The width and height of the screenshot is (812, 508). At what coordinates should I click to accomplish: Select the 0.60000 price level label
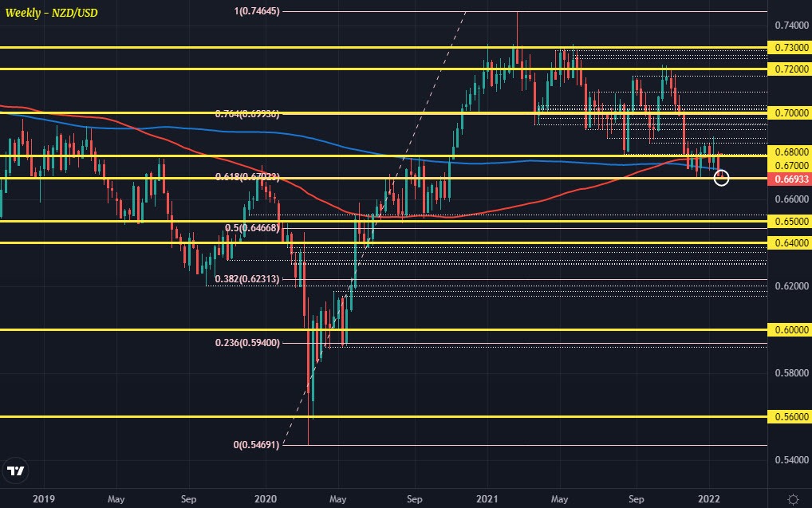click(x=789, y=329)
